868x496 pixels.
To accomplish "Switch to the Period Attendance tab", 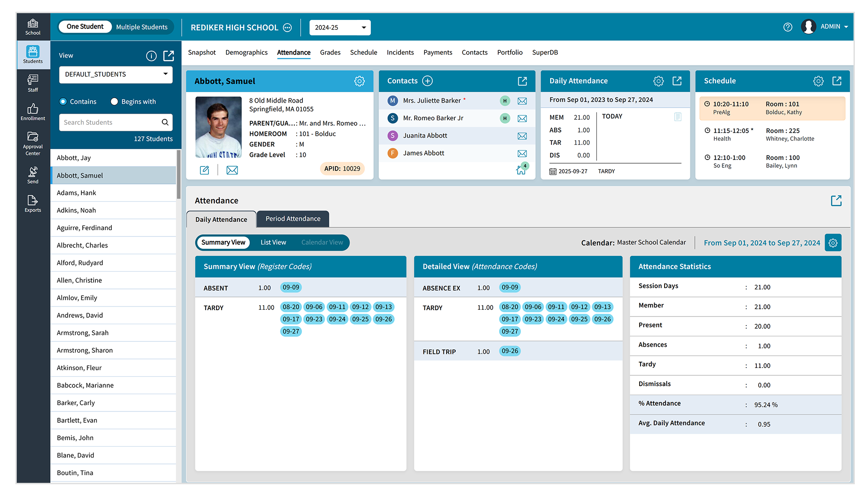I will pyautogui.click(x=292, y=219).
